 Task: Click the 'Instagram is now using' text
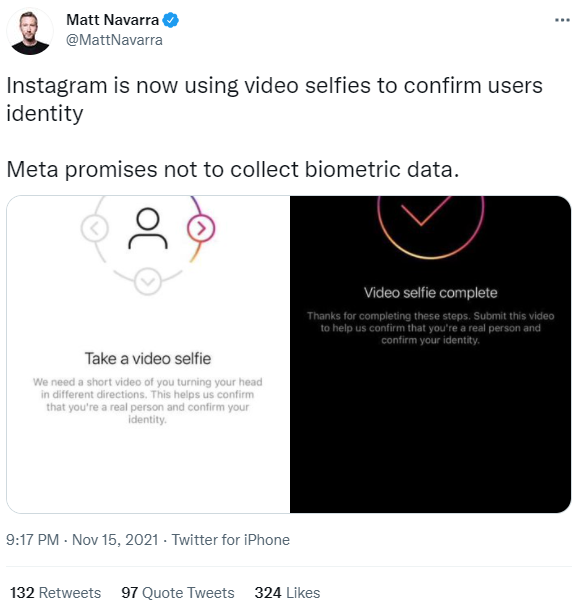coord(274,99)
